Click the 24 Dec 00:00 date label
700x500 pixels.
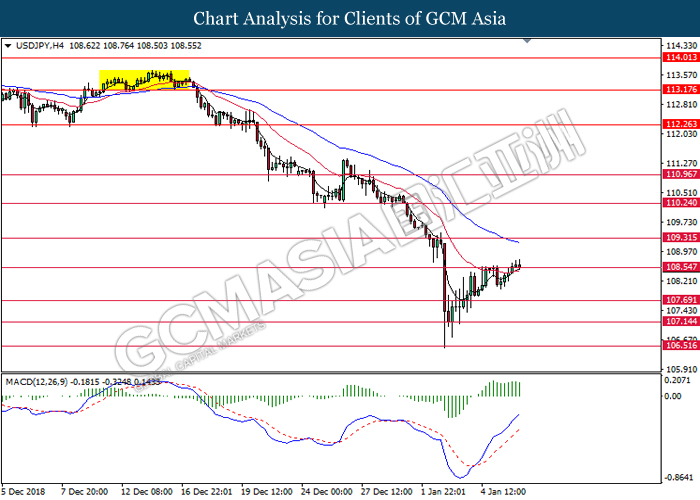click(x=327, y=492)
